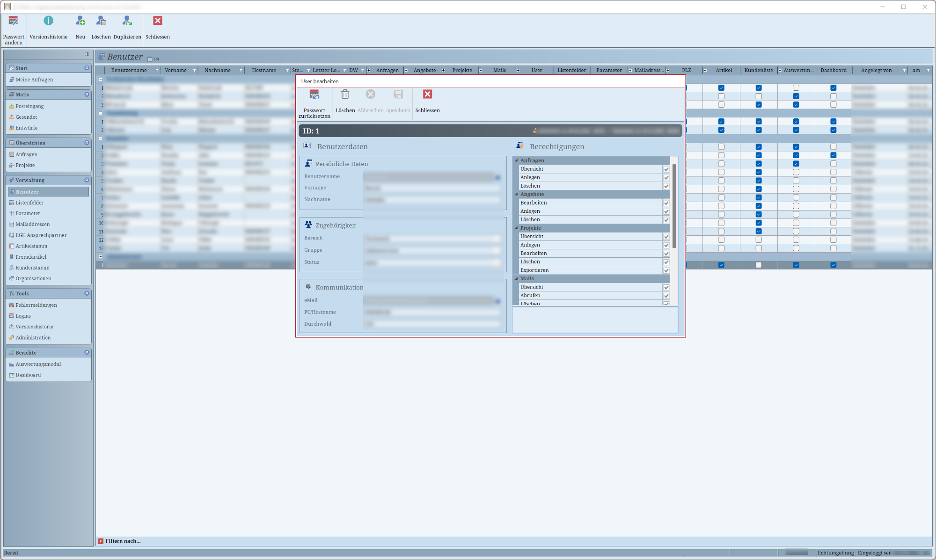The height and width of the screenshot is (560, 936).
Task: Close the User bearbeiten dialog via Schliessen
Action: pyautogui.click(x=427, y=95)
